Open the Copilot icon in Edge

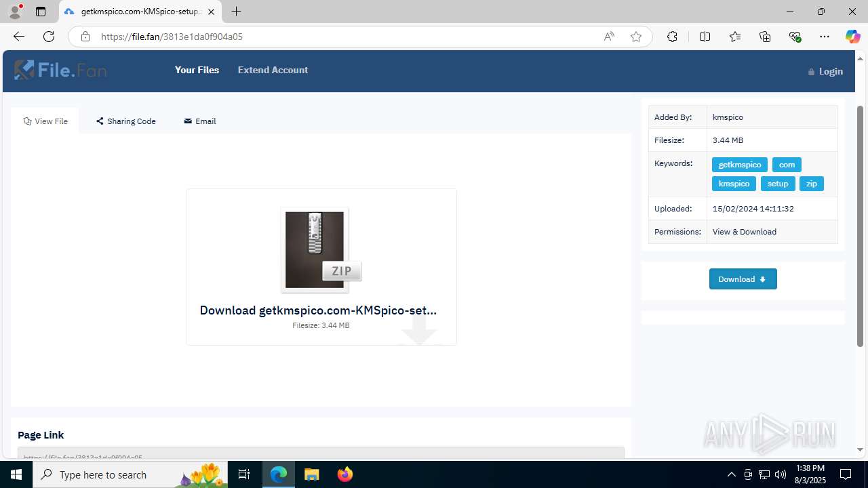[852, 37]
